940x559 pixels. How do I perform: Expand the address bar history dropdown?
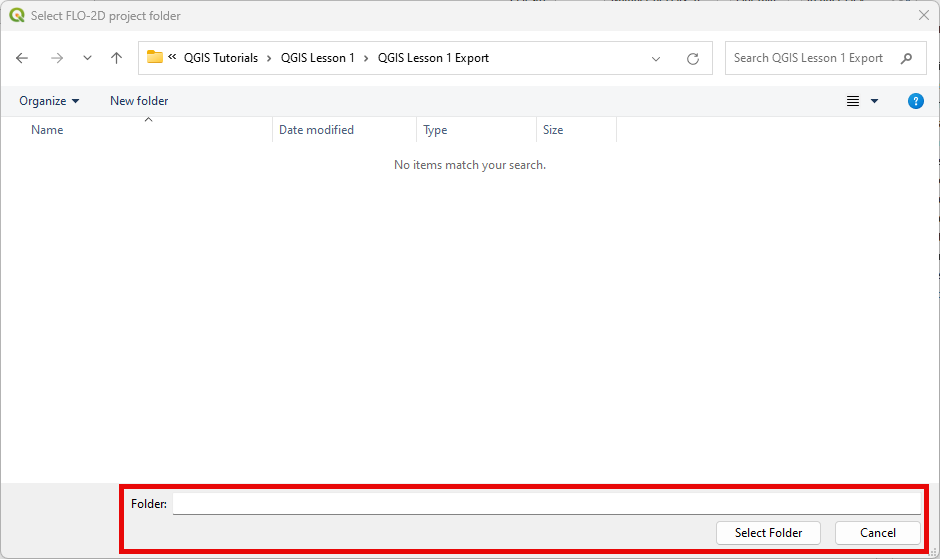point(656,58)
